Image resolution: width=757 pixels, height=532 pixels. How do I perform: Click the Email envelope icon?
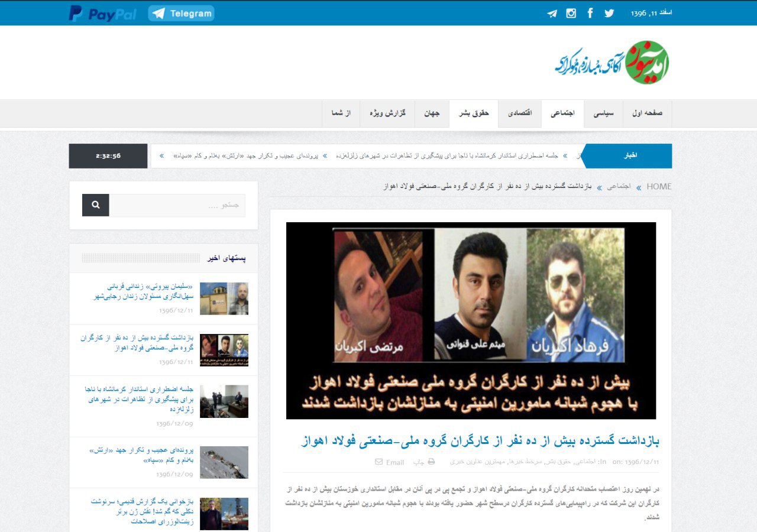[379, 462]
